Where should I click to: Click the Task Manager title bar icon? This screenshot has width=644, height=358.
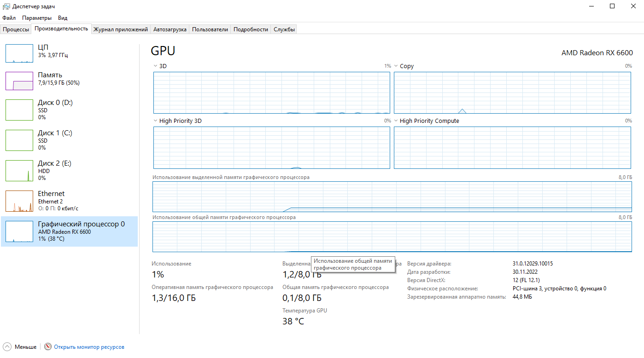(x=6, y=6)
